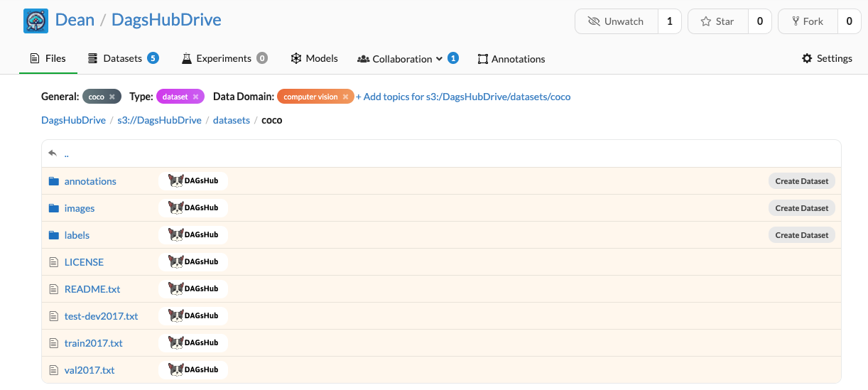The width and height of the screenshot is (868, 390).
Task: Click the LICENSE file icon
Action: (x=53, y=262)
